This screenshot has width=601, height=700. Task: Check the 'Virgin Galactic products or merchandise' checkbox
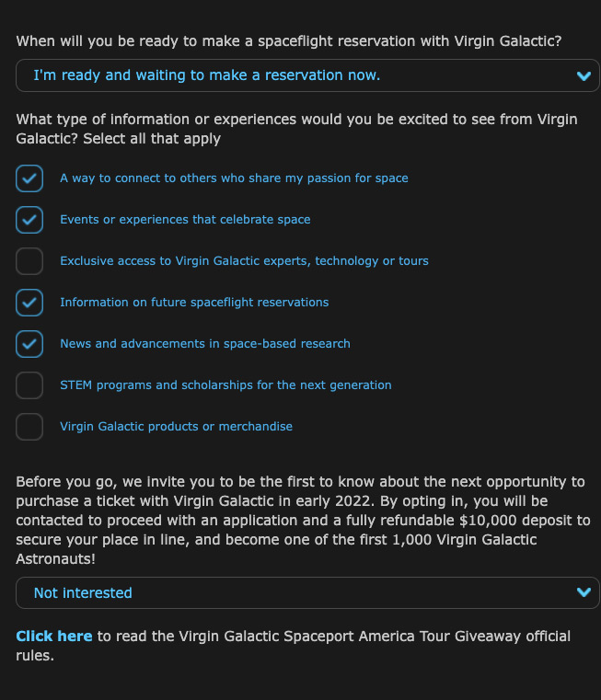click(x=29, y=427)
